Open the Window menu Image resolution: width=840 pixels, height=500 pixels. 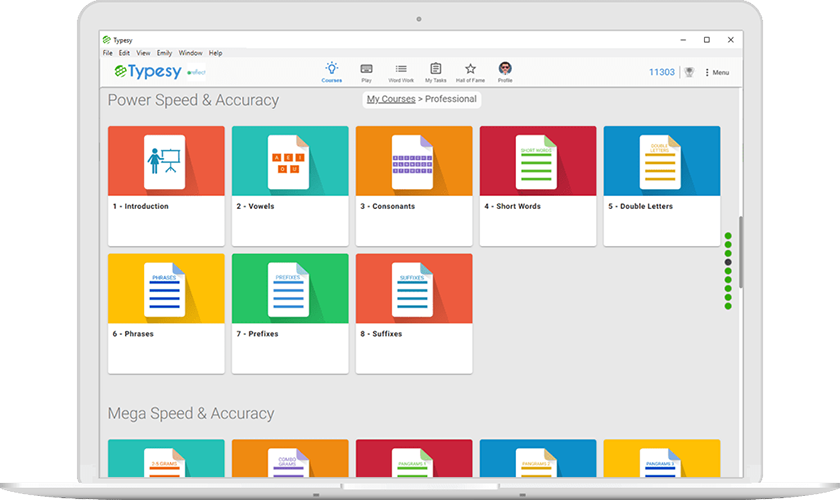(x=190, y=53)
